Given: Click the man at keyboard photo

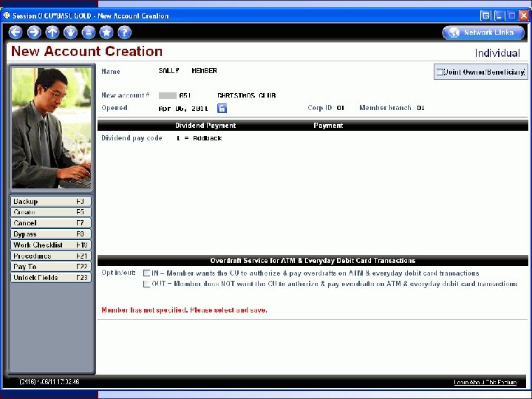Looking at the screenshot, I should click(51, 128).
